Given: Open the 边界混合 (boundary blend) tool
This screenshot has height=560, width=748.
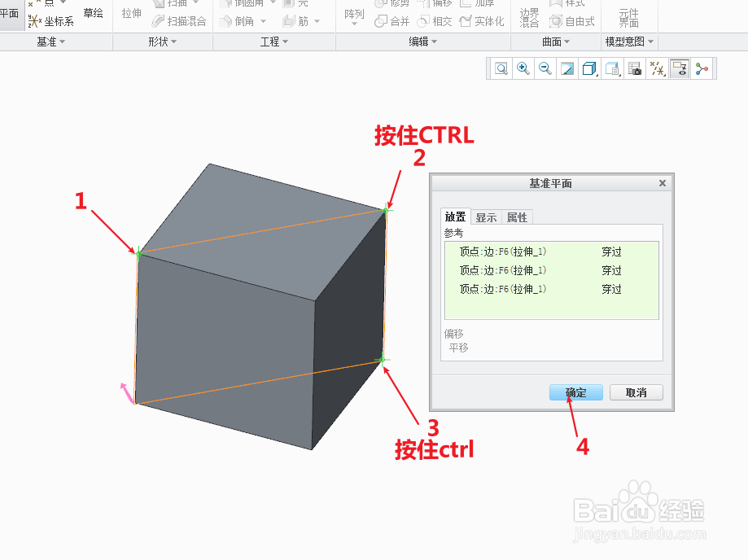Looking at the screenshot, I should pyautogui.click(x=531, y=16).
